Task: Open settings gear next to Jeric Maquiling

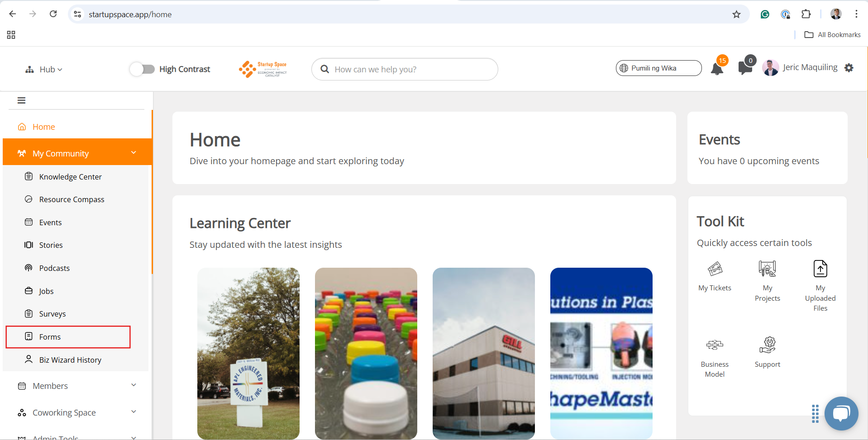Action: 849,68
